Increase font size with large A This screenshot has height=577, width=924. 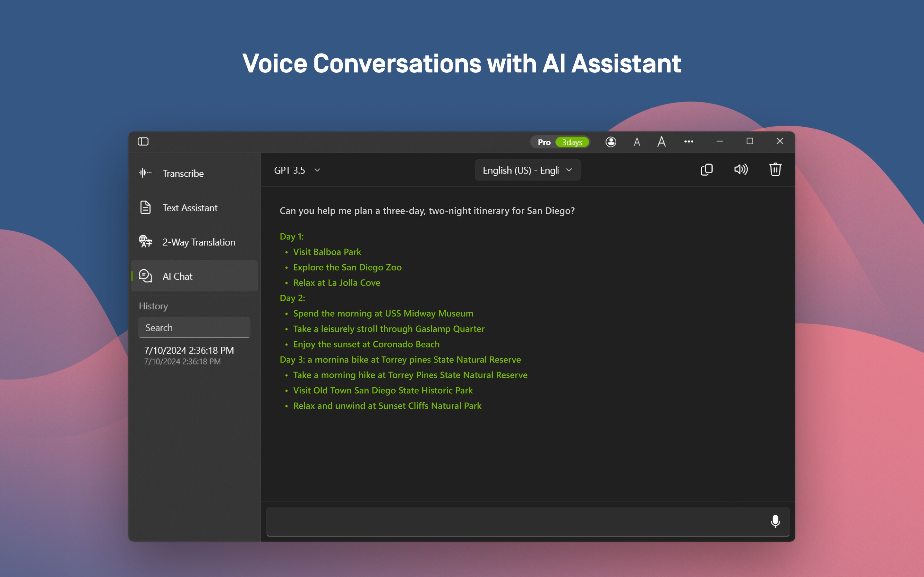pos(661,142)
